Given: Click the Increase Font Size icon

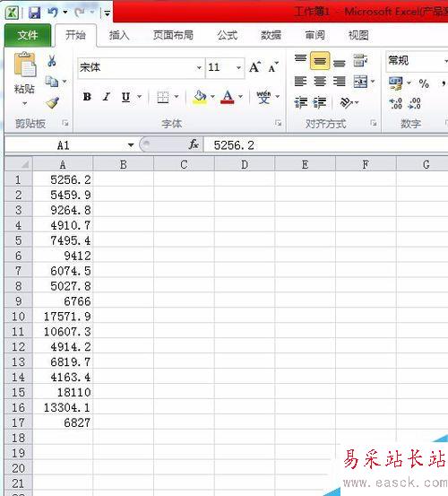Looking at the screenshot, I should [x=255, y=66].
